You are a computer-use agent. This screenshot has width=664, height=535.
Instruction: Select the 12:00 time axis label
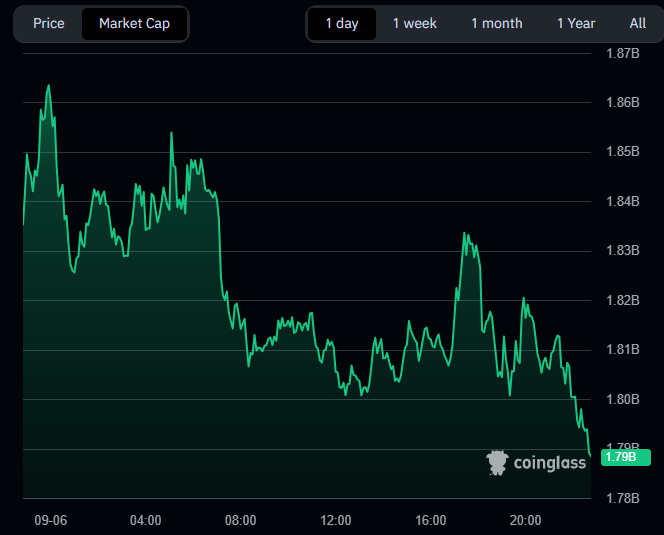[336, 520]
